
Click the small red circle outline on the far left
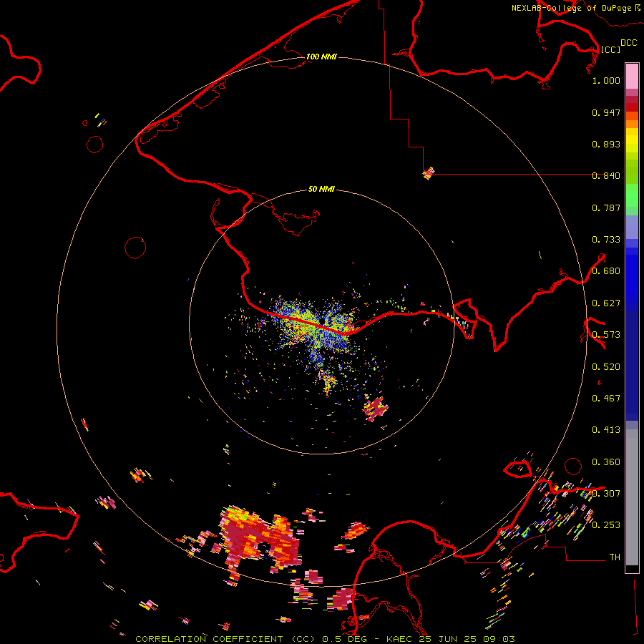click(95, 144)
